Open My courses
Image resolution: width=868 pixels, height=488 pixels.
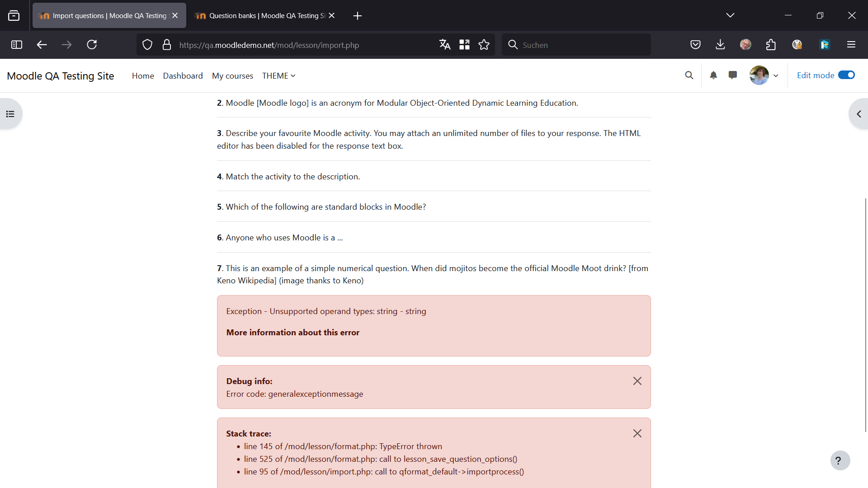(232, 76)
